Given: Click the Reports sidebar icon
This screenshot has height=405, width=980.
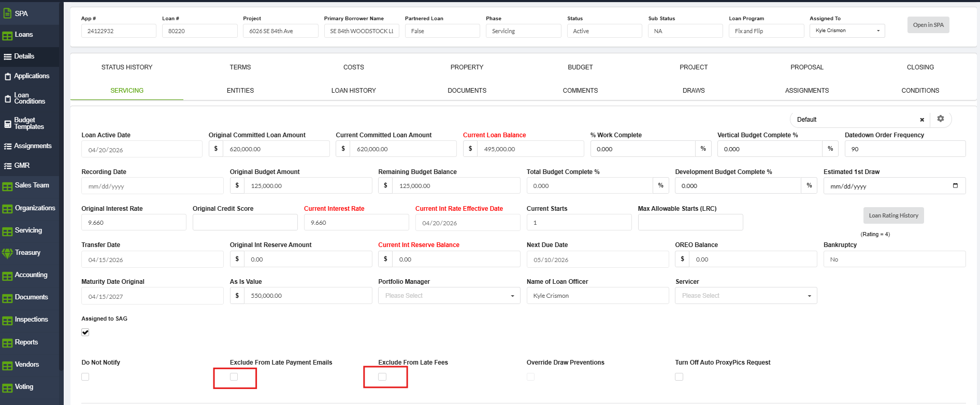Looking at the screenshot, I should click(7, 343).
